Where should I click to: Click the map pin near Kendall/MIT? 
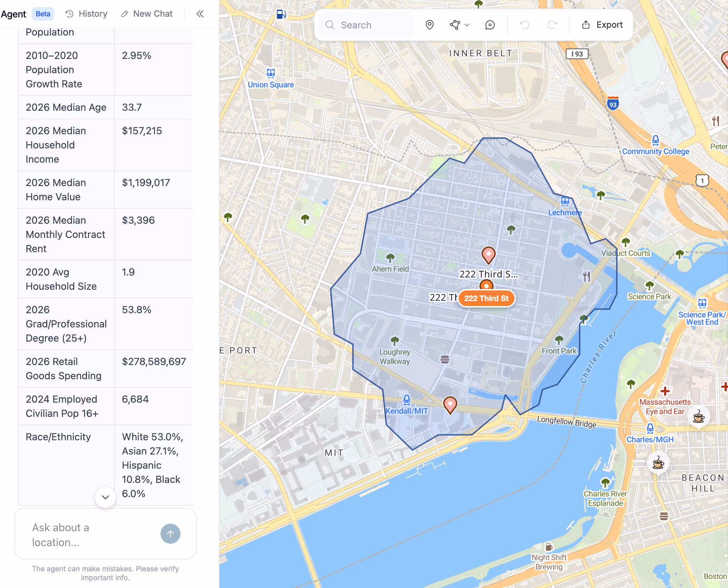(450, 405)
